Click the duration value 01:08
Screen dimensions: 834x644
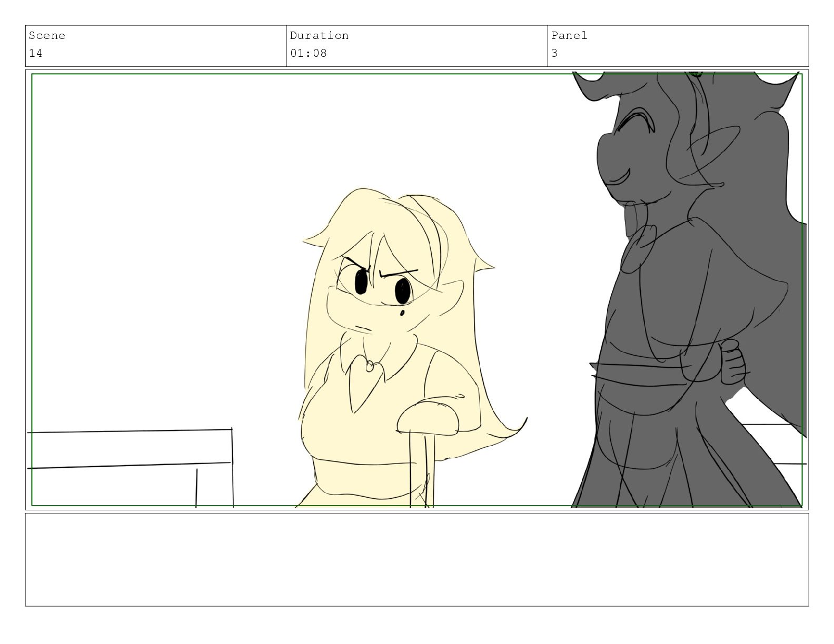(x=309, y=53)
